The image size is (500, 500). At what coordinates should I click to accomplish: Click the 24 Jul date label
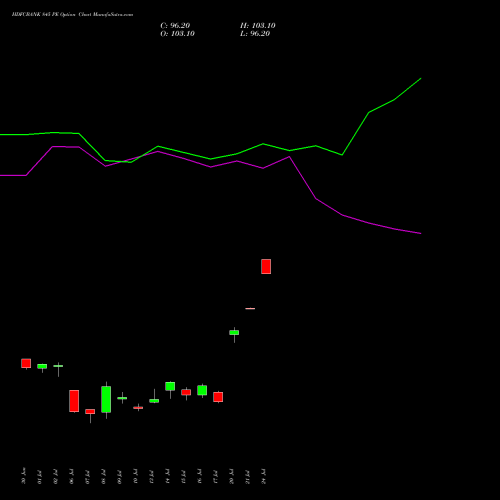[x=264, y=477]
